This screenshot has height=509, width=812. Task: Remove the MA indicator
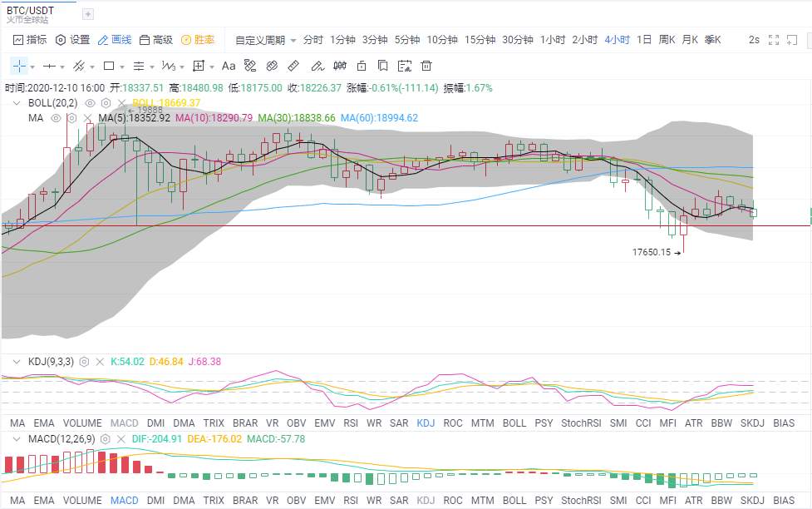coord(87,118)
